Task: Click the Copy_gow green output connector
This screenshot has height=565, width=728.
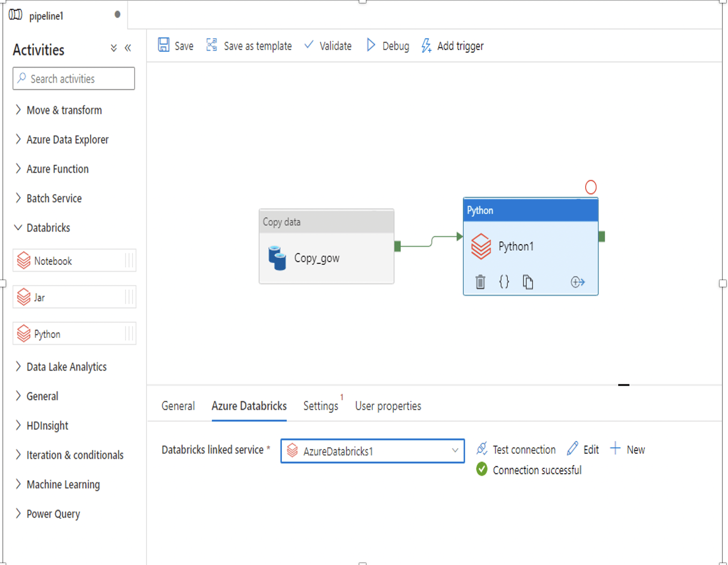Action: pyautogui.click(x=398, y=246)
